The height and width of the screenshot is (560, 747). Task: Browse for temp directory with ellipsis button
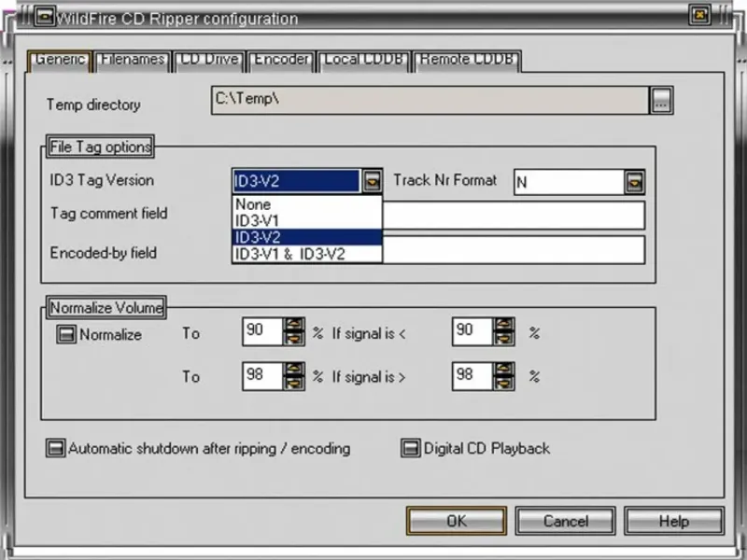pyautogui.click(x=661, y=100)
